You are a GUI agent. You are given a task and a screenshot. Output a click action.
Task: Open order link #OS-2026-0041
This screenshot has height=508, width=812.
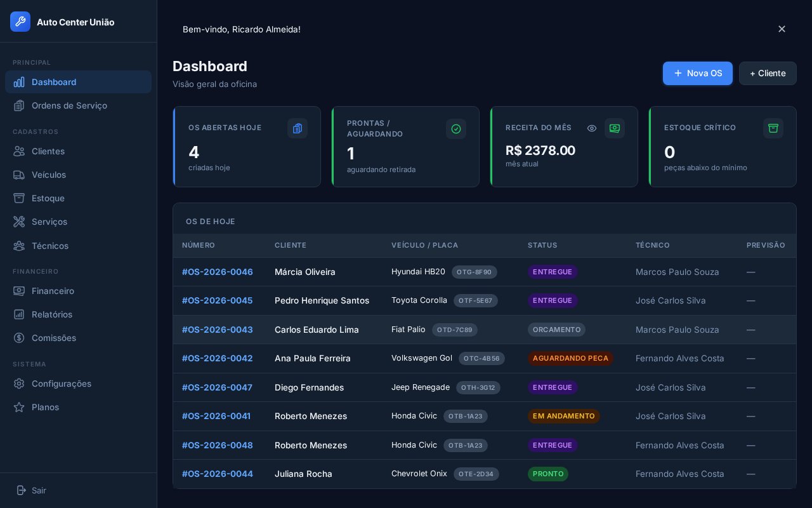tap(216, 416)
